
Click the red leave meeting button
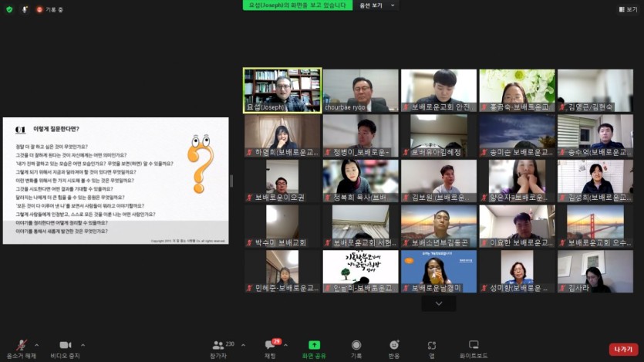[623, 349]
